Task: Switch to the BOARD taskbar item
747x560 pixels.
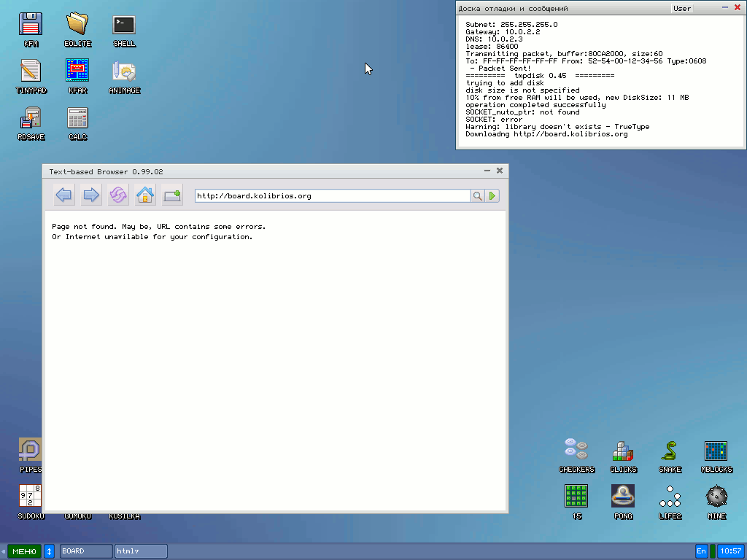Action: pos(86,551)
